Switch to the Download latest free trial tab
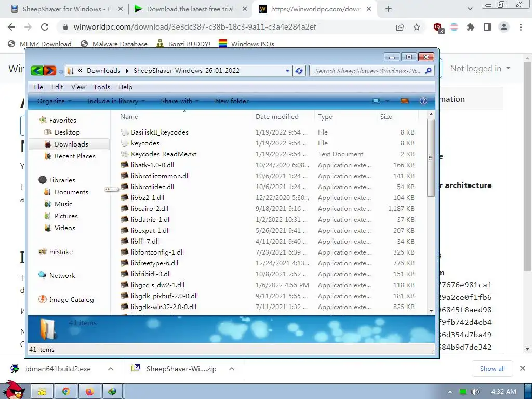 [x=190, y=9]
